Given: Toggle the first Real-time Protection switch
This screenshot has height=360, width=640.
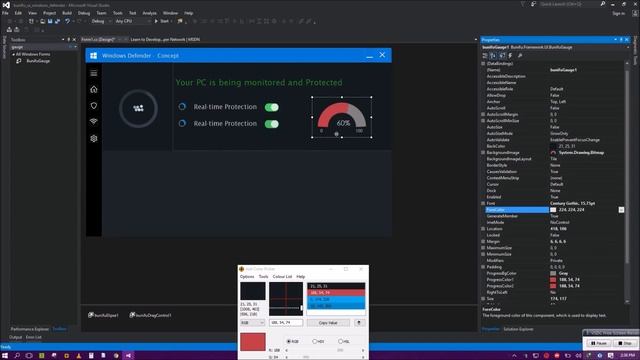Looking at the screenshot, I should pos(271,107).
